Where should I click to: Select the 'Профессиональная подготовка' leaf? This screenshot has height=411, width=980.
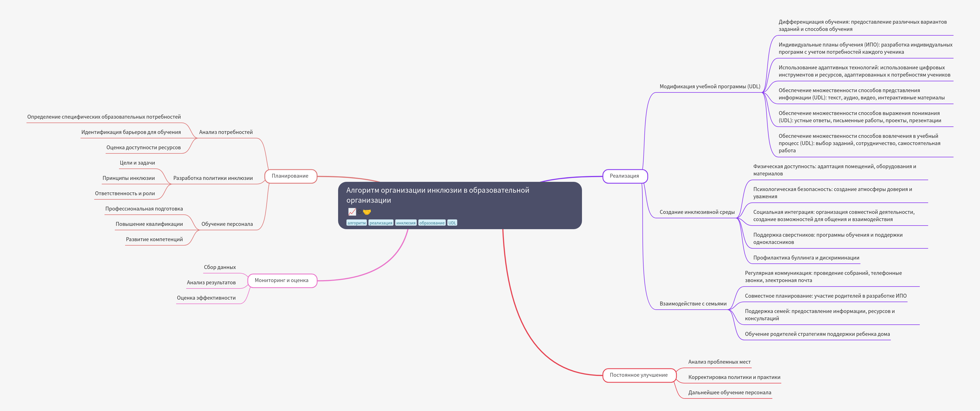pos(144,209)
